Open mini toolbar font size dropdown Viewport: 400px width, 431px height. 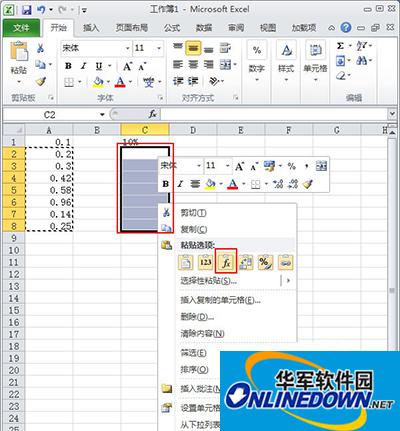point(228,166)
